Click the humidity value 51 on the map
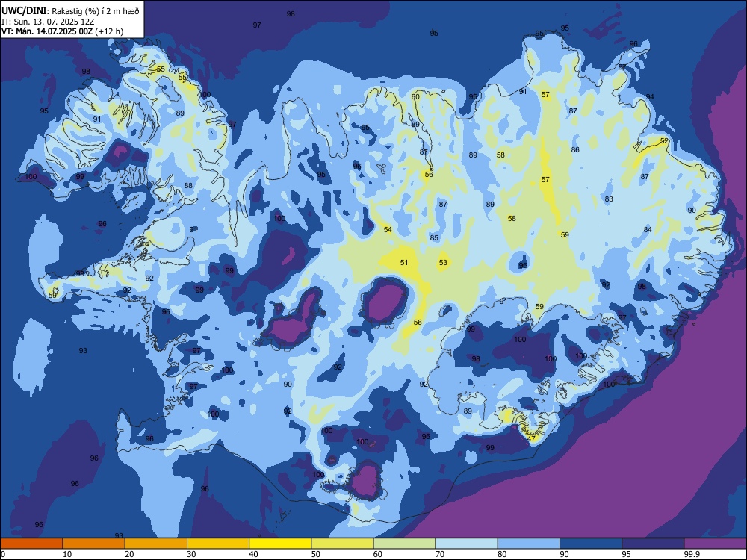 click(x=404, y=262)
